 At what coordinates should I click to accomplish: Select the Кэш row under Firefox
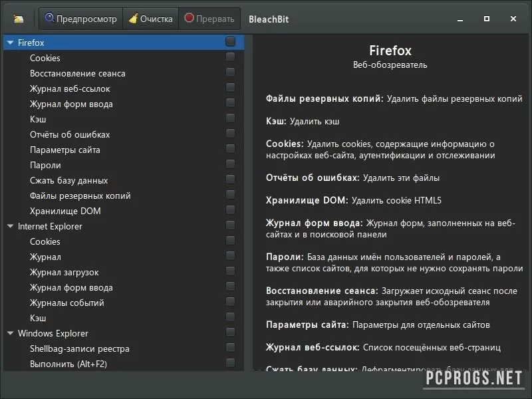(124, 119)
